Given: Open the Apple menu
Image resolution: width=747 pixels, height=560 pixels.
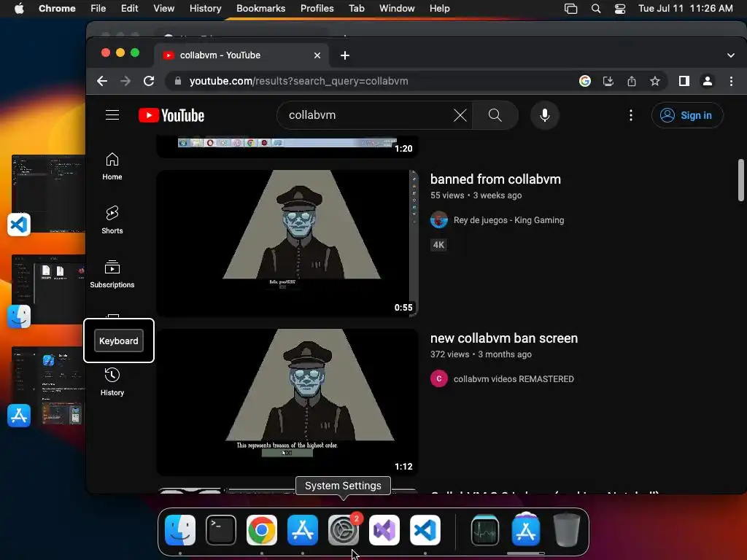Looking at the screenshot, I should click(19, 9).
